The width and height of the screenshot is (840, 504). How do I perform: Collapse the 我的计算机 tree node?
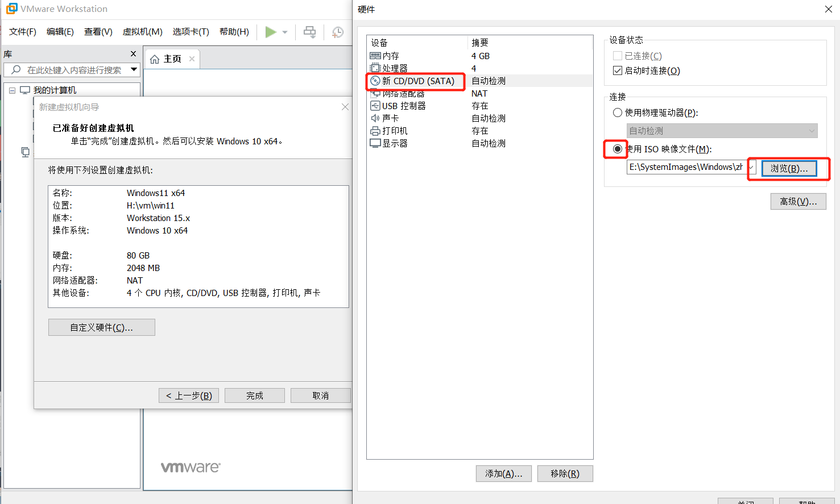[12, 90]
